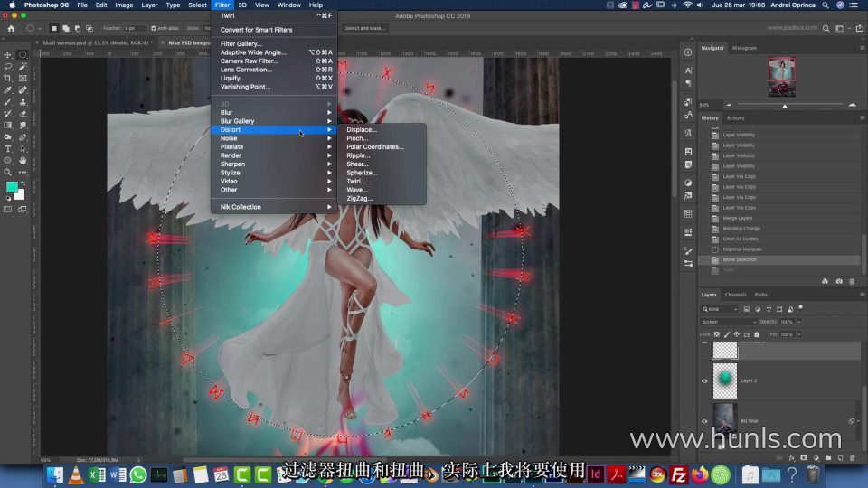This screenshot has height=488, width=868.
Task: Switch to the Histogram tab
Action: [x=744, y=48]
